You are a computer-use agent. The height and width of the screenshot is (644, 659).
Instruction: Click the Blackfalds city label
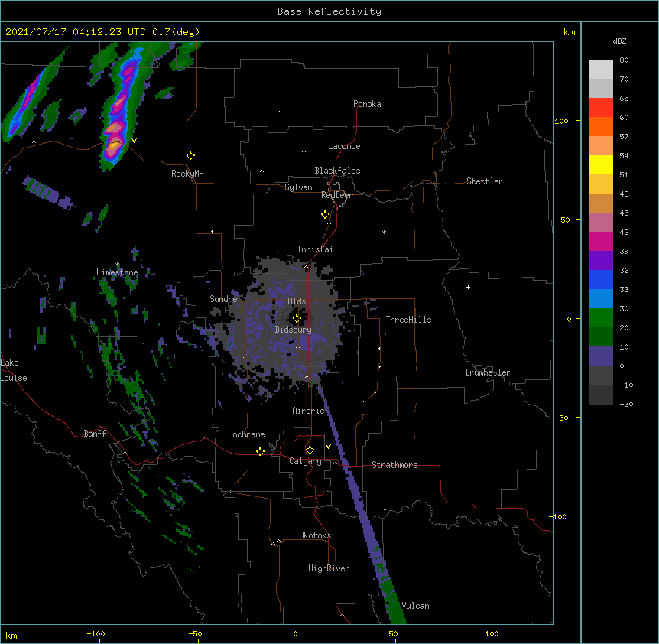337,171
